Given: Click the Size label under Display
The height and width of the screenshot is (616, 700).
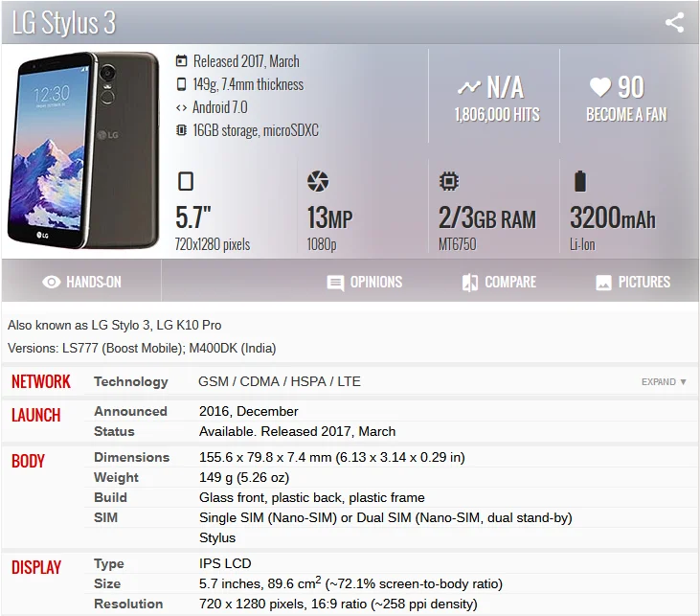Looking at the screenshot, I should click(107, 583).
